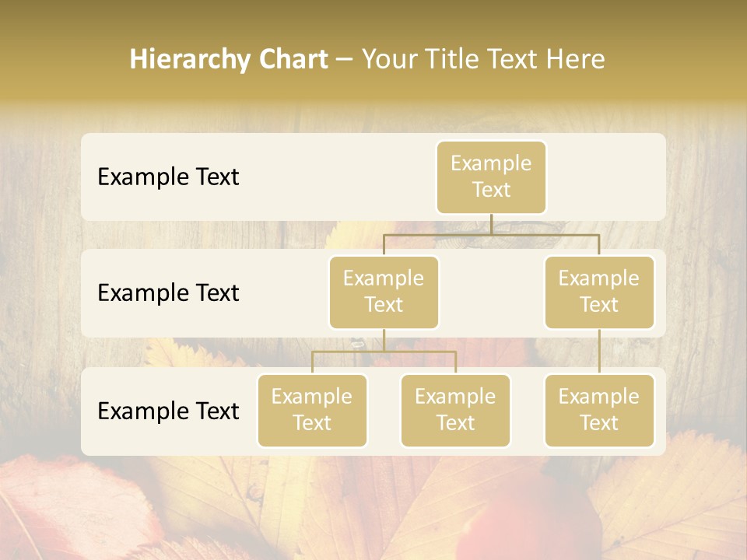The image size is (747, 560).
Task: Select the bottom-row leftmost chart box
Action: point(312,411)
